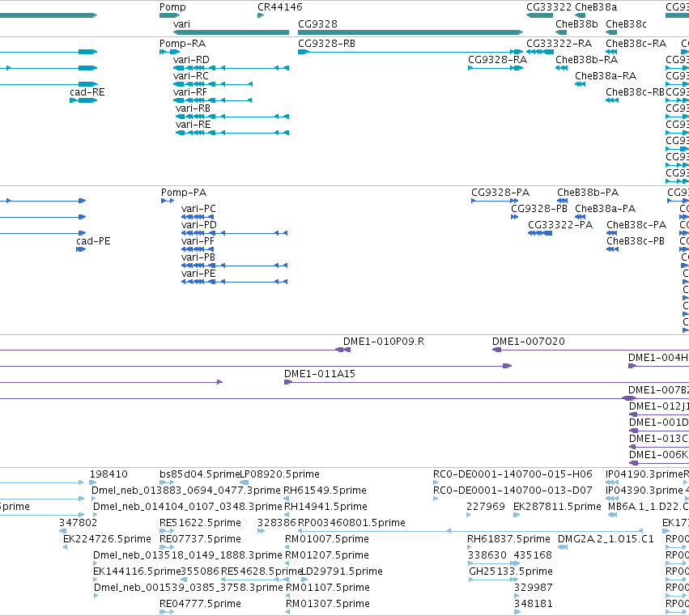Select EST RE04777.5prime
The width and height of the screenshot is (689, 616).
click(200, 604)
